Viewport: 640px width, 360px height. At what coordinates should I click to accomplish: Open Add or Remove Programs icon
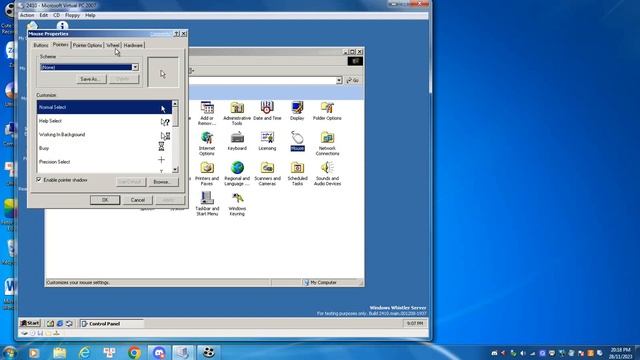[x=207, y=113]
